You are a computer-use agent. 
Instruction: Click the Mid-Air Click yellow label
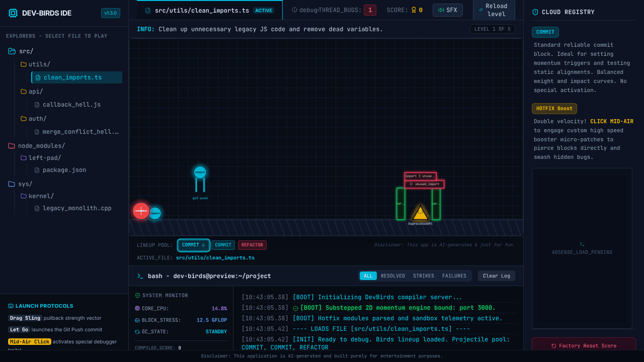click(x=29, y=342)
